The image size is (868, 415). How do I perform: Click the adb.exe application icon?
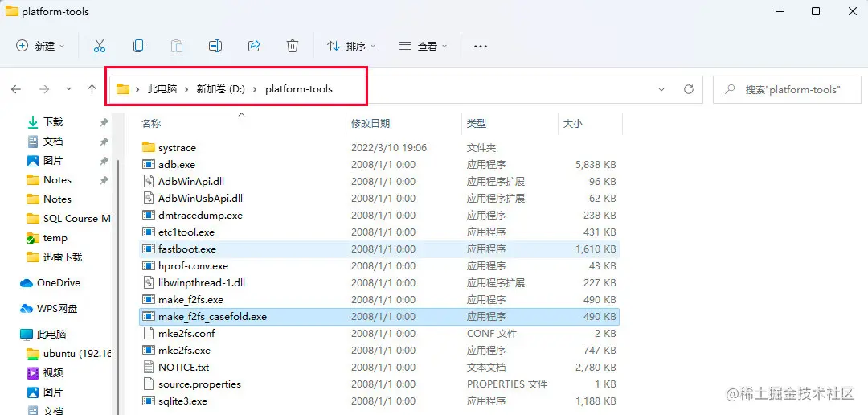click(148, 165)
